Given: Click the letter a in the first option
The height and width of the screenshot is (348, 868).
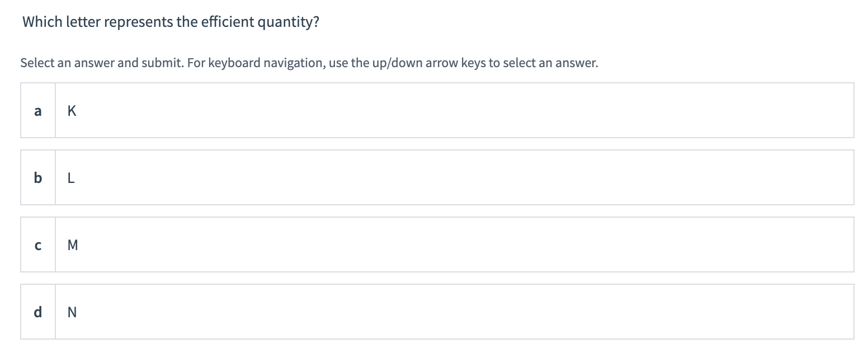Looking at the screenshot, I should pos(37,111).
